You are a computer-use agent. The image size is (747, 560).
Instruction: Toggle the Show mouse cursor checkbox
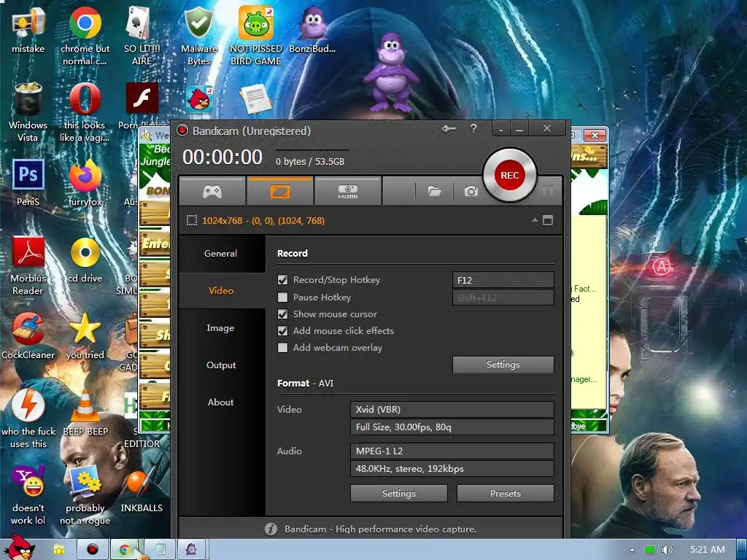[282, 314]
